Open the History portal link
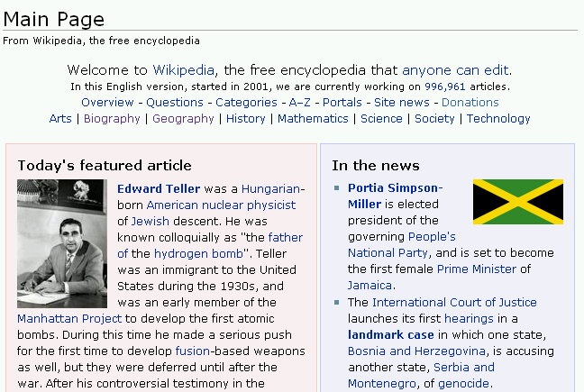This screenshot has width=584, height=392. 245,119
